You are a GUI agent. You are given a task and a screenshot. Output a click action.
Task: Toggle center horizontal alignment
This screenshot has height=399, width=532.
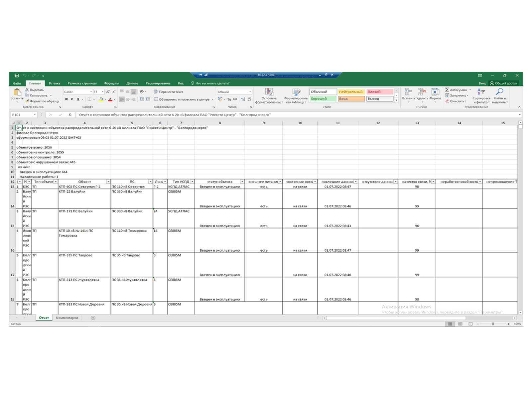tap(128, 99)
